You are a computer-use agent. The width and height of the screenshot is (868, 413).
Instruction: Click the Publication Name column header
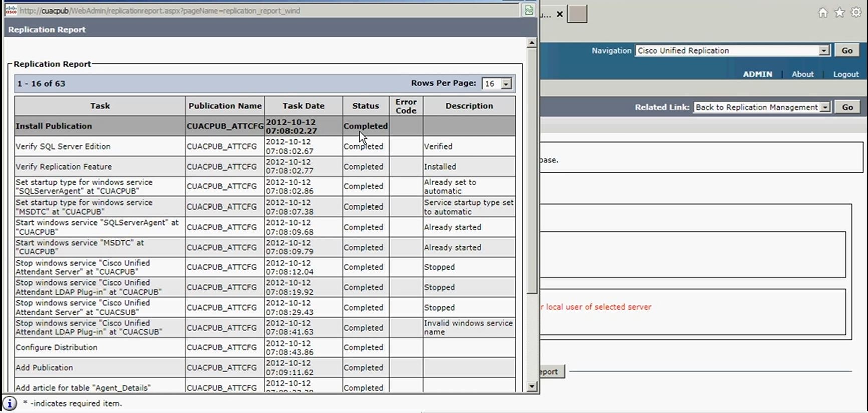click(225, 106)
